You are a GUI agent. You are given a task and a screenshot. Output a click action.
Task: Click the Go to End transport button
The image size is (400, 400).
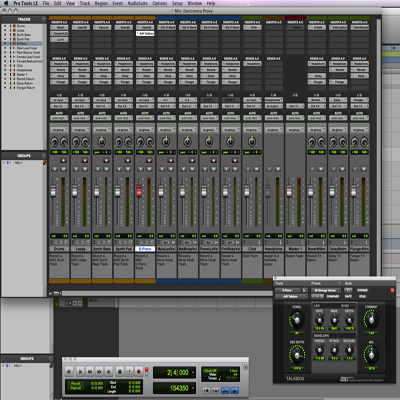(x=109, y=371)
